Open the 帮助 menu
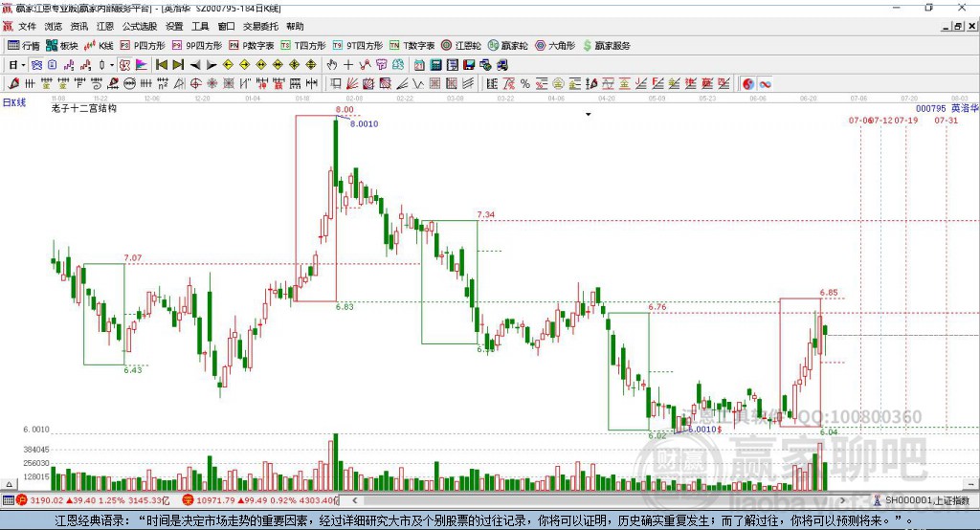This screenshot has height=530, width=980. (x=295, y=26)
